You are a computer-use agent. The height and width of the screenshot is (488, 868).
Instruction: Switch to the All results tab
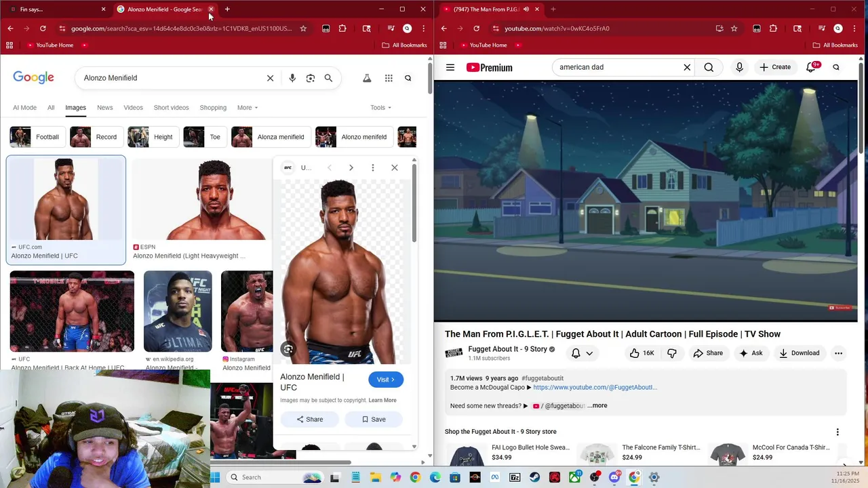coord(51,108)
